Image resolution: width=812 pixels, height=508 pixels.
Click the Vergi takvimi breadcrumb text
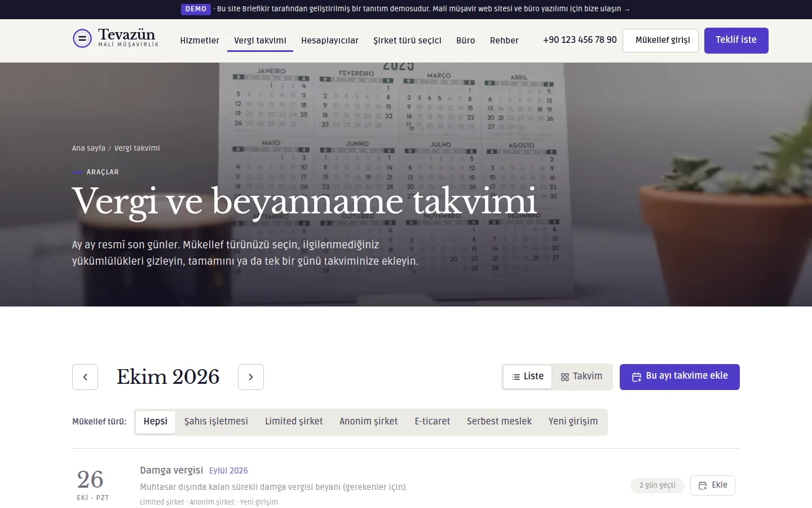(137, 148)
